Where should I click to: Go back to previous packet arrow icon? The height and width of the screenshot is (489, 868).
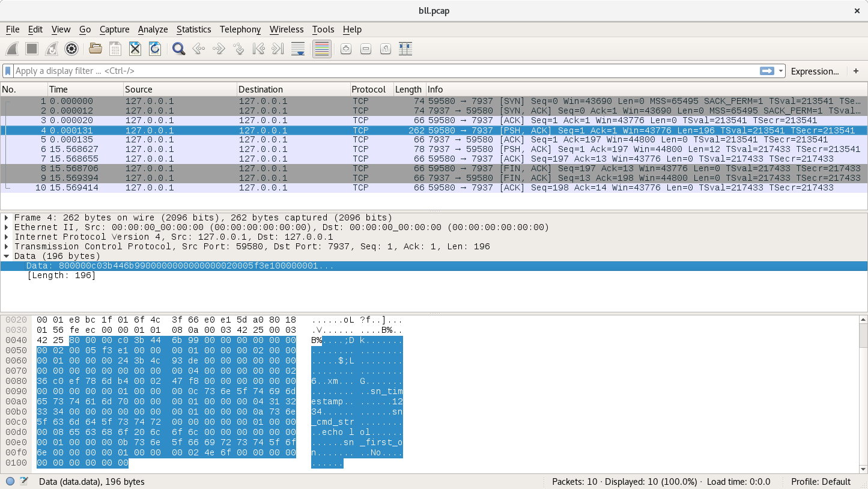tap(198, 49)
